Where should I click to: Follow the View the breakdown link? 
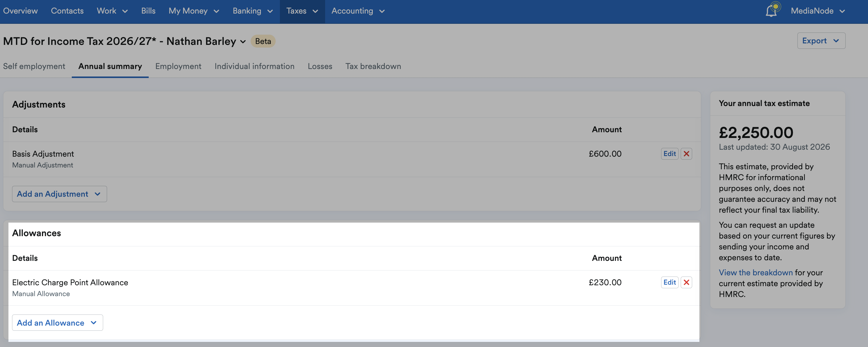tap(756, 273)
